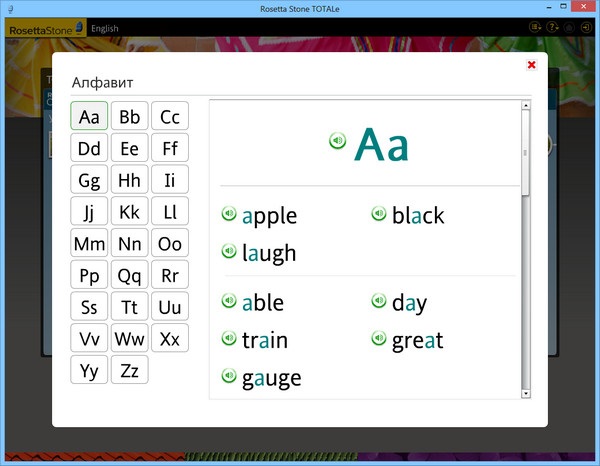Screen dimensions: 600x466
Task: Select the letter Tt button
Action: pyautogui.click(x=130, y=306)
